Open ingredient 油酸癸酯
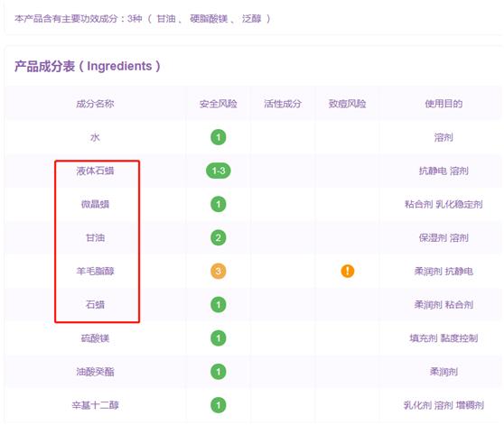This screenshot has width=504, height=425. (x=95, y=372)
